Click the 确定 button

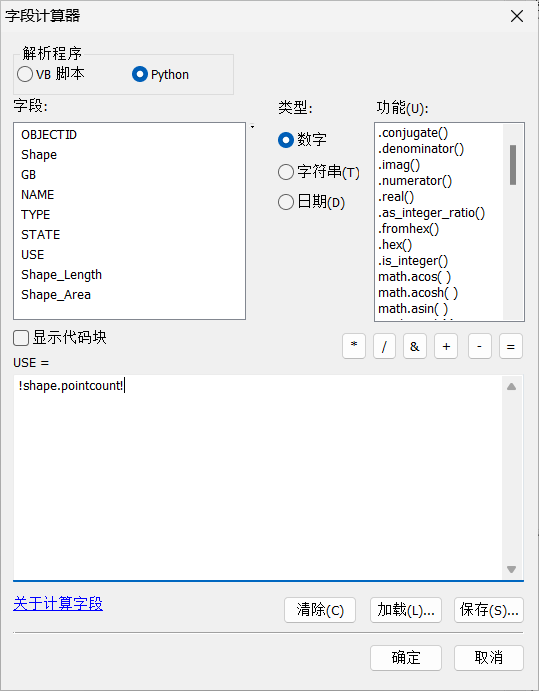(x=406, y=658)
